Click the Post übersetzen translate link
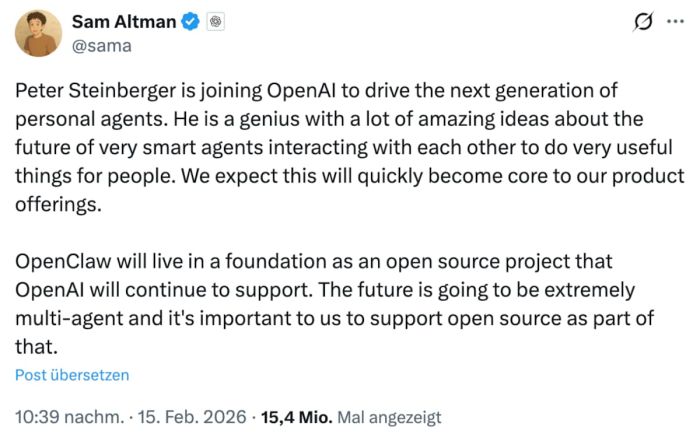 (x=72, y=375)
